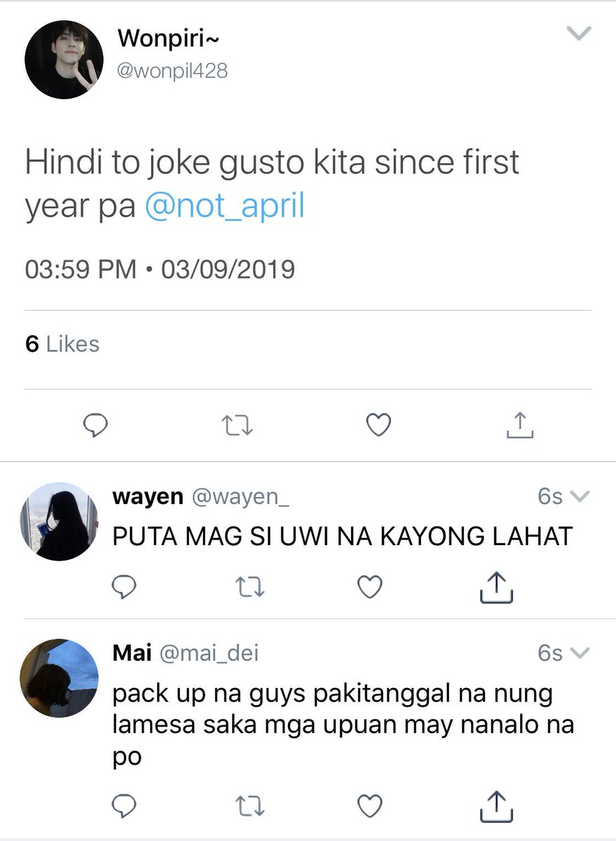Like wayen's reply tweet
The width and height of the screenshot is (616, 841).
tap(369, 587)
